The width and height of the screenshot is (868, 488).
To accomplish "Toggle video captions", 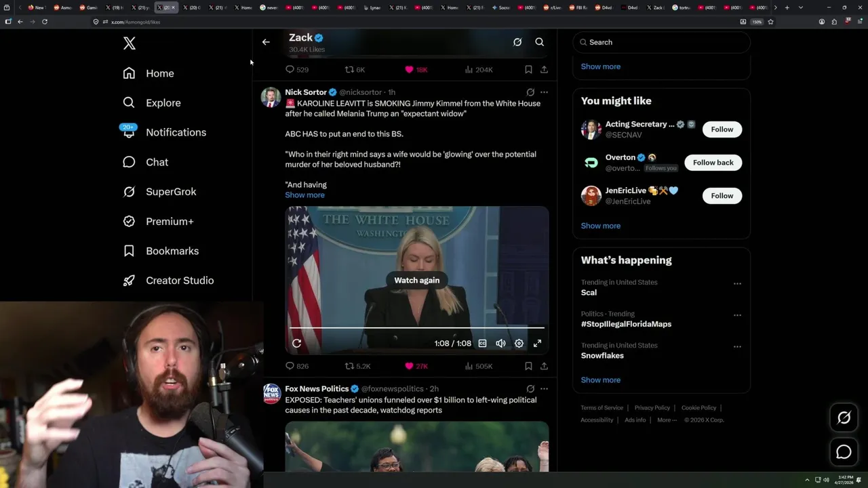I will (x=482, y=344).
